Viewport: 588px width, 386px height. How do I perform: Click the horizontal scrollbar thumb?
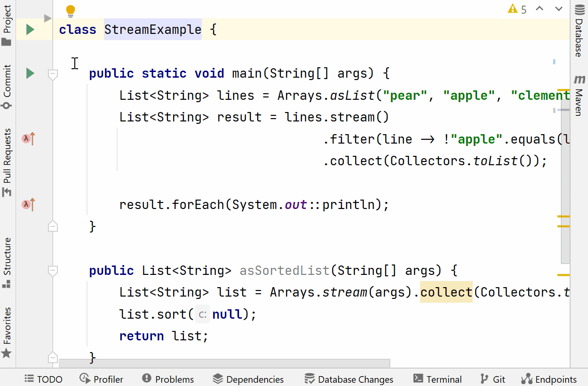click(x=224, y=363)
